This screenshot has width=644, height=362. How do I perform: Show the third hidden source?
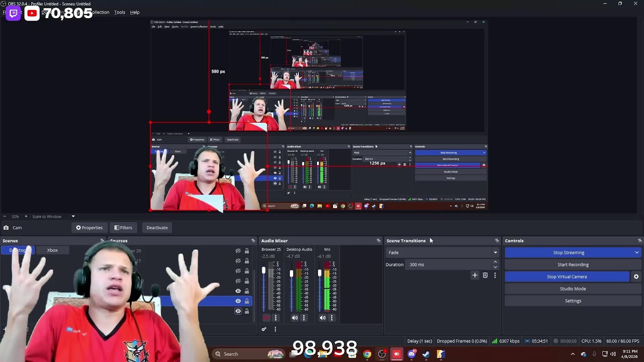coord(238,271)
